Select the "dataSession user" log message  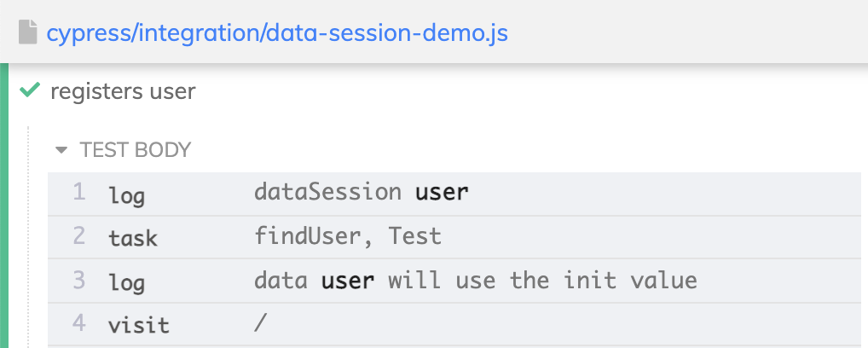click(x=361, y=192)
